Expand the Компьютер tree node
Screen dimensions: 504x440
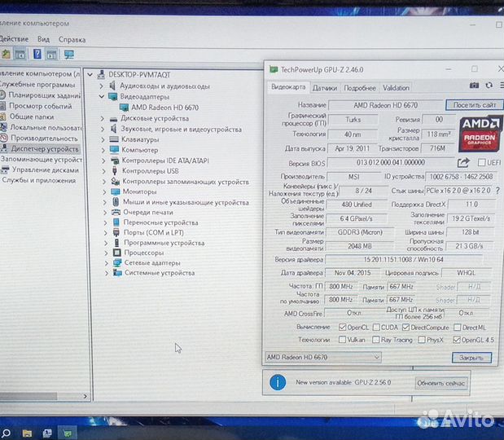click(103, 150)
